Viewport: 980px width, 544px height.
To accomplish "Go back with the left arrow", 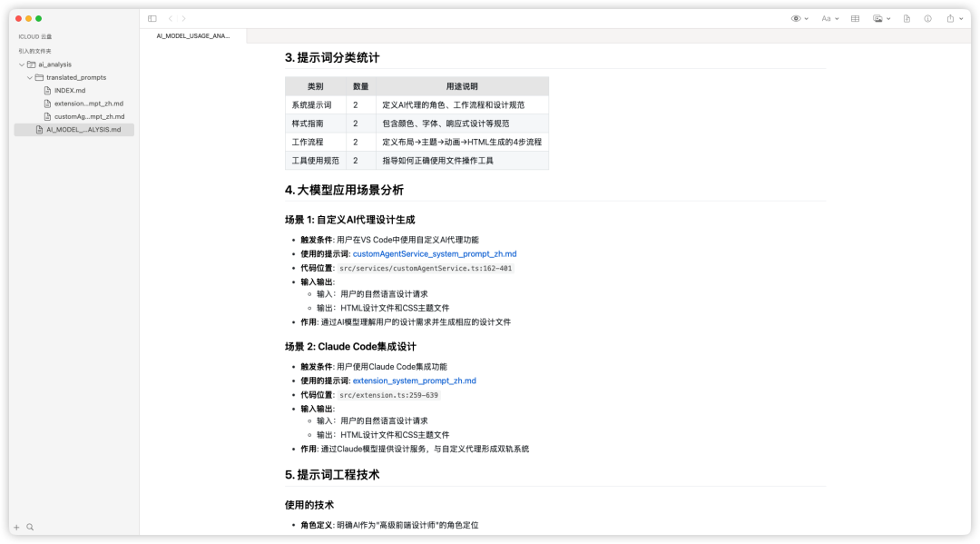I will pos(171,18).
